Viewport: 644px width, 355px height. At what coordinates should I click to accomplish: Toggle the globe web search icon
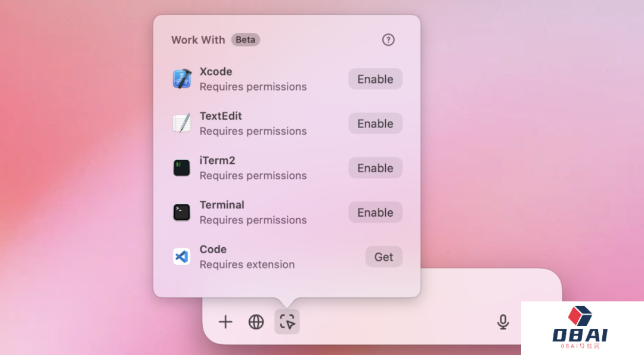tap(256, 322)
